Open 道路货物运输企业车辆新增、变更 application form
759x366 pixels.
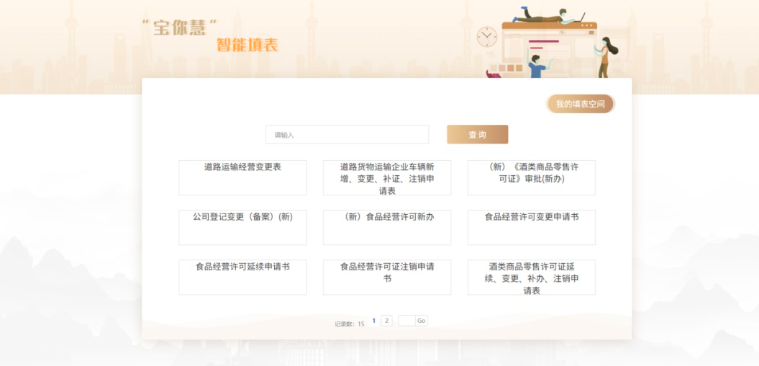point(387,178)
